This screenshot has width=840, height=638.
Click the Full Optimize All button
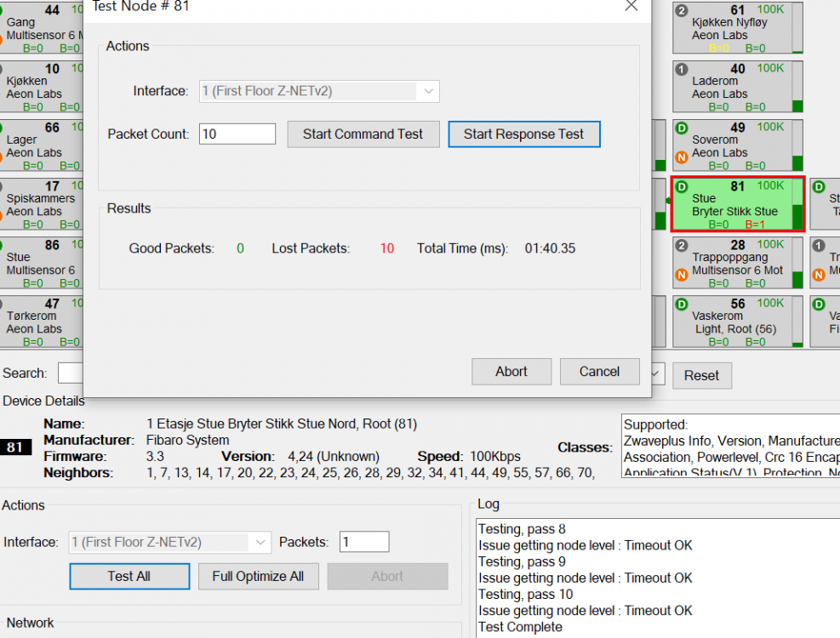click(258, 576)
